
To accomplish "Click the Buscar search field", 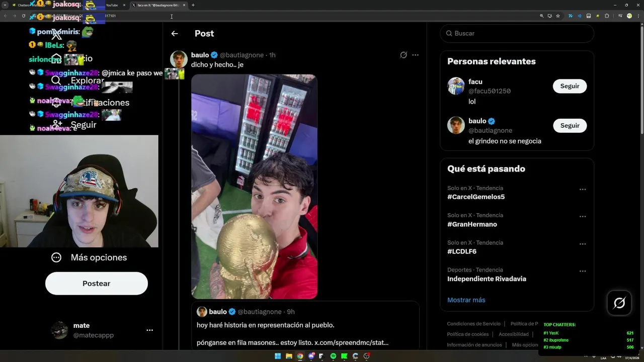I will coord(517,33).
